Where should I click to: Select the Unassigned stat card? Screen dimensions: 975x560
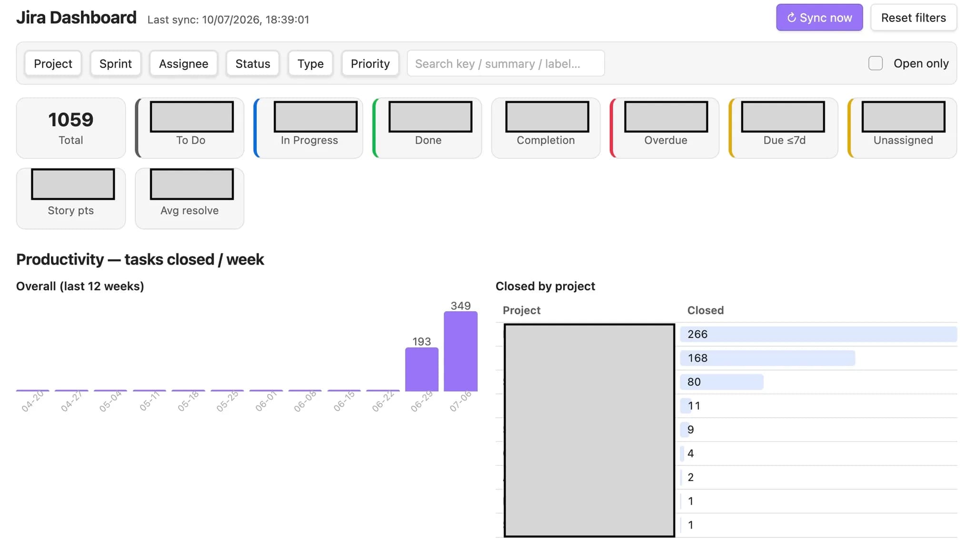pyautogui.click(x=903, y=128)
